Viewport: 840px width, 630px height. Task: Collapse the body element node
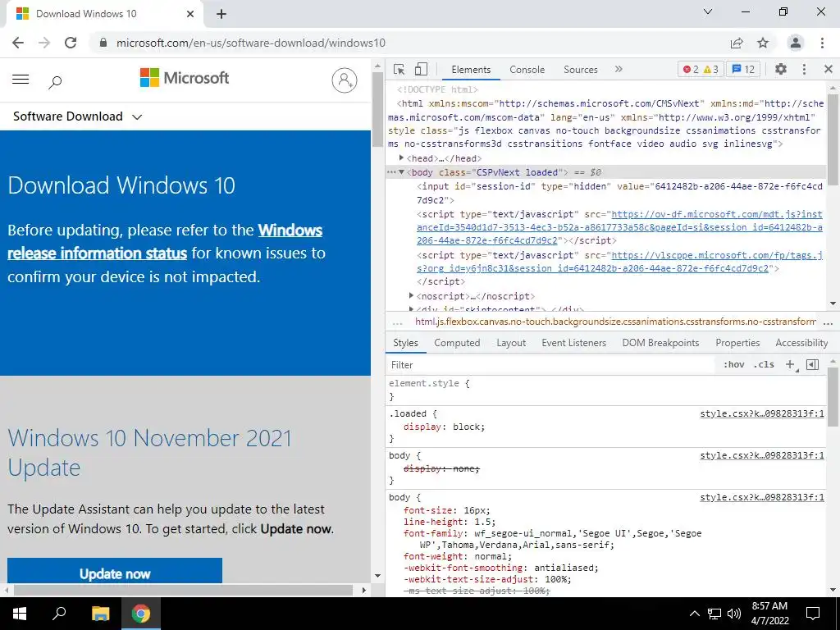click(x=401, y=172)
